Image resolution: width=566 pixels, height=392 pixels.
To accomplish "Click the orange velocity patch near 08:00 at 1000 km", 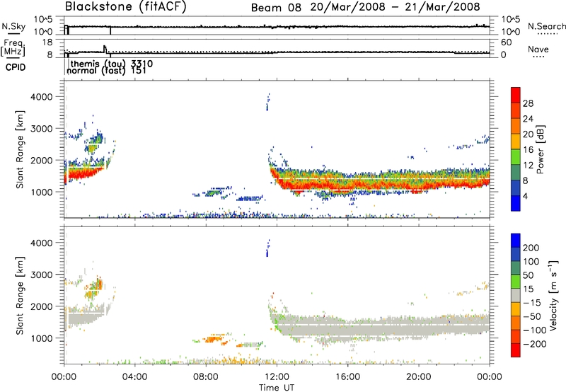I will coord(213,339).
